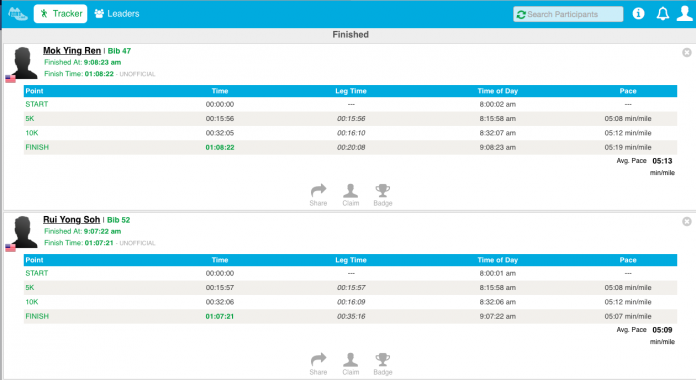
Task: Click the refresh icon in search box
Action: point(521,15)
